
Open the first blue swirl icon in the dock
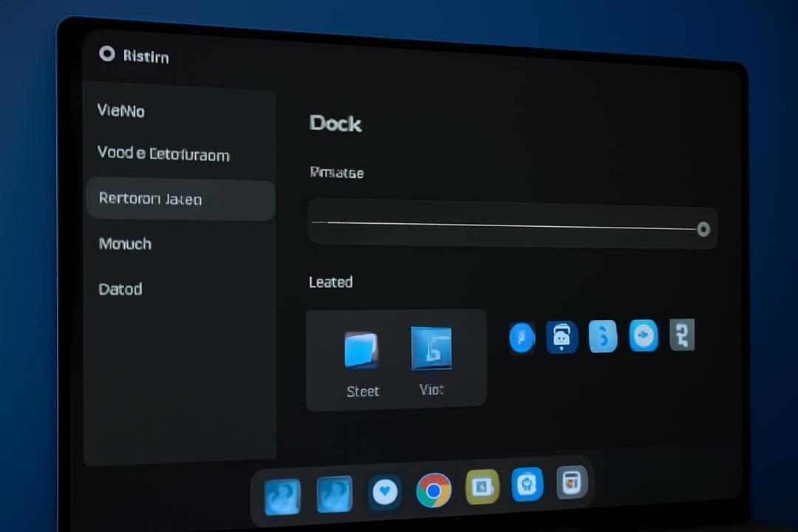(x=283, y=496)
